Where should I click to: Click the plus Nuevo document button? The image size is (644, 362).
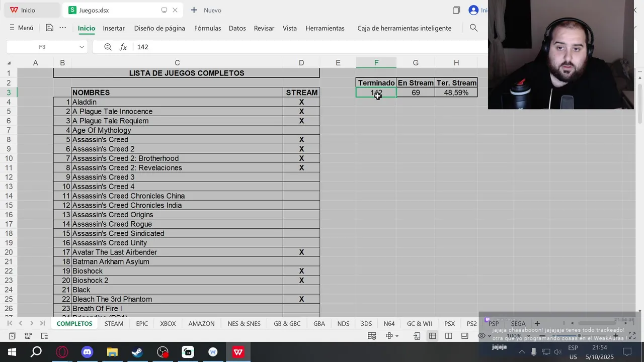tap(206, 10)
